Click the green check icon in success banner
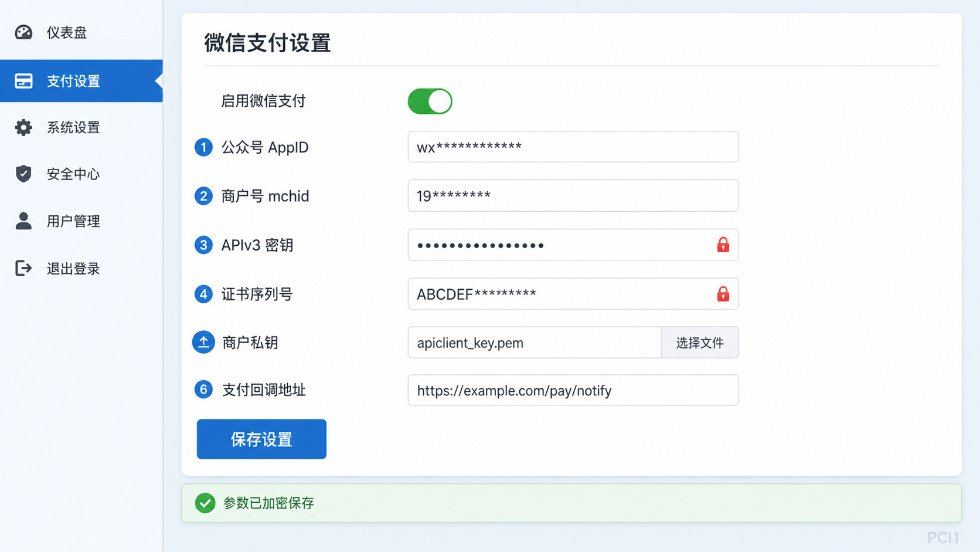Screen dimensions: 980x552 pos(205,503)
